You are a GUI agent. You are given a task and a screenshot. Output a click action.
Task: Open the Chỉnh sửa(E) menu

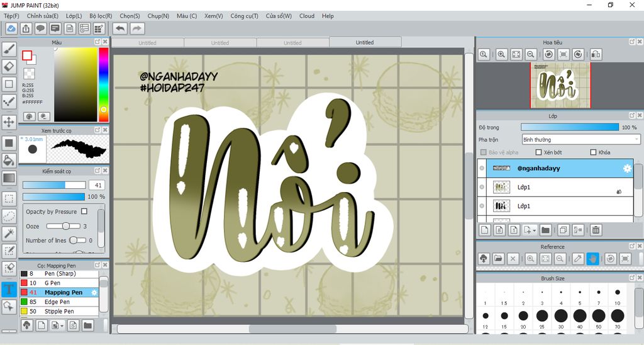(x=42, y=16)
